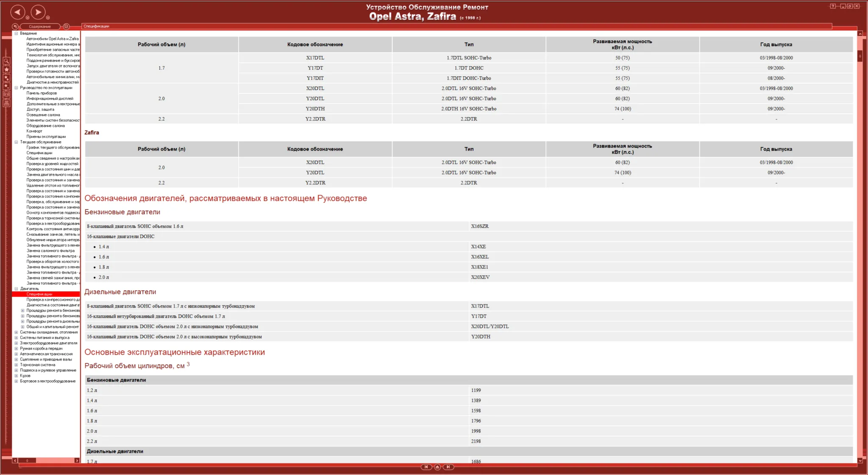The width and height of the screenshot is (868, 475).
Task: Click the contents panel horizontal scrollbar thumb
Action: tap(27, 460)
